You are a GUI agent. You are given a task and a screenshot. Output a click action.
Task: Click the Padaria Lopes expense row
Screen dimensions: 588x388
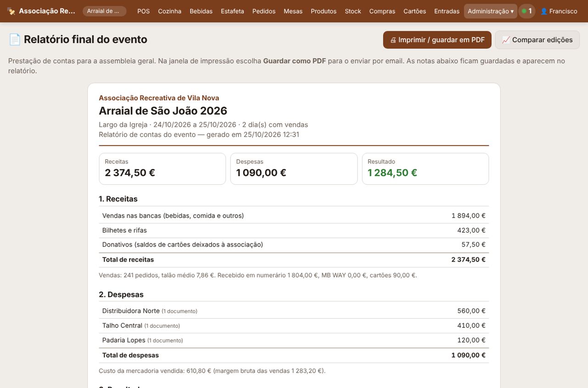tap(294, 340)
